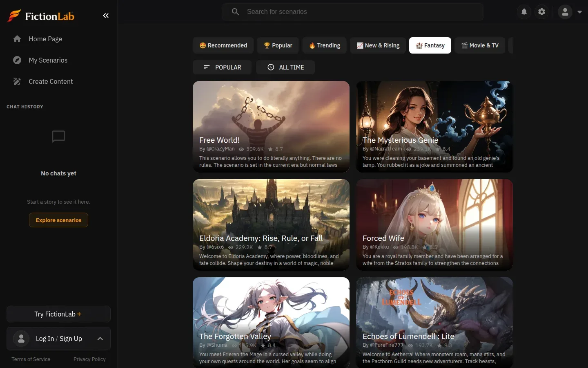Open the POPULAR sort dropdown
The image size is (588, 368).
tap(223, 67)
